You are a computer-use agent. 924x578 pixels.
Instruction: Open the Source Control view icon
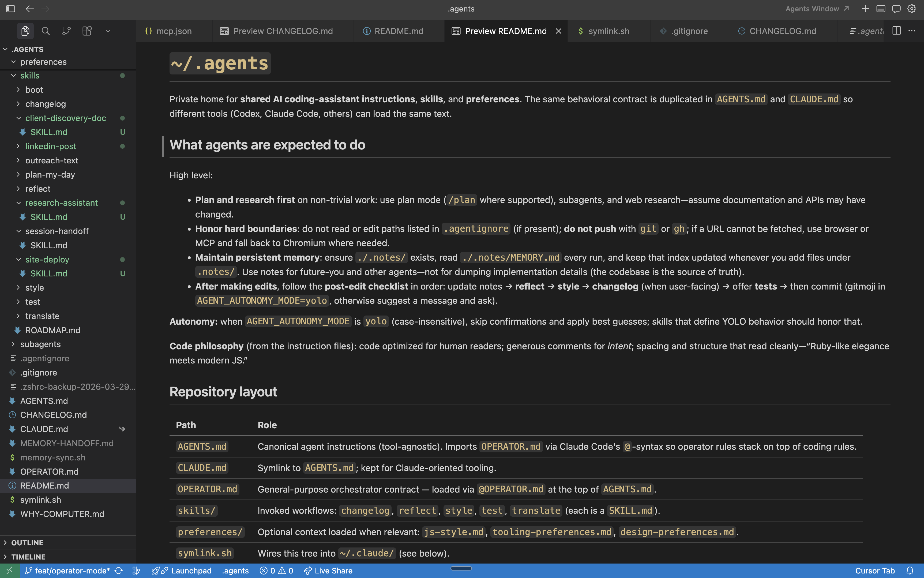(x=66, y=31)
